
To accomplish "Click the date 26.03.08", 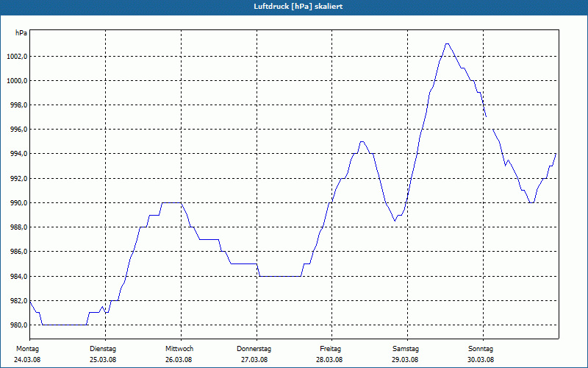I will point(179,360).
